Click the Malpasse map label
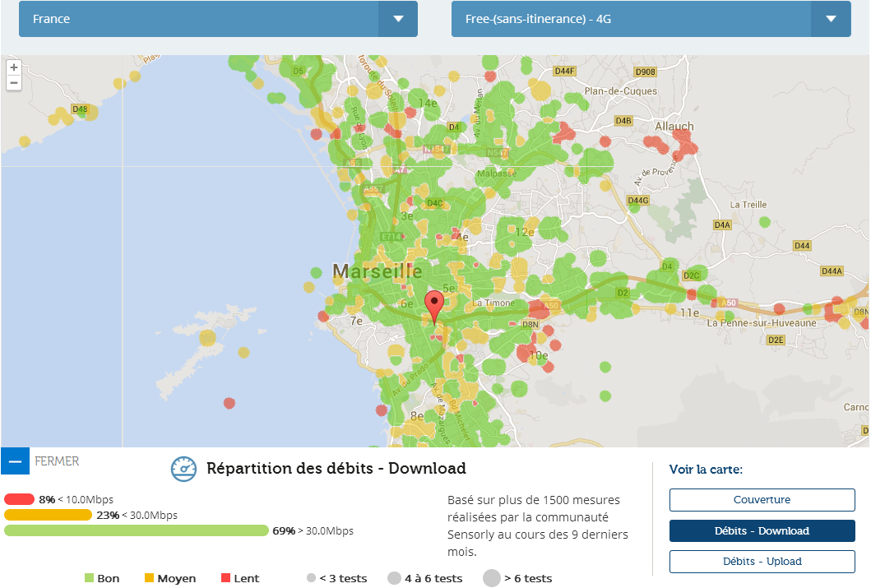The width and height of the screenshot is (871, 588). point(497,174)
